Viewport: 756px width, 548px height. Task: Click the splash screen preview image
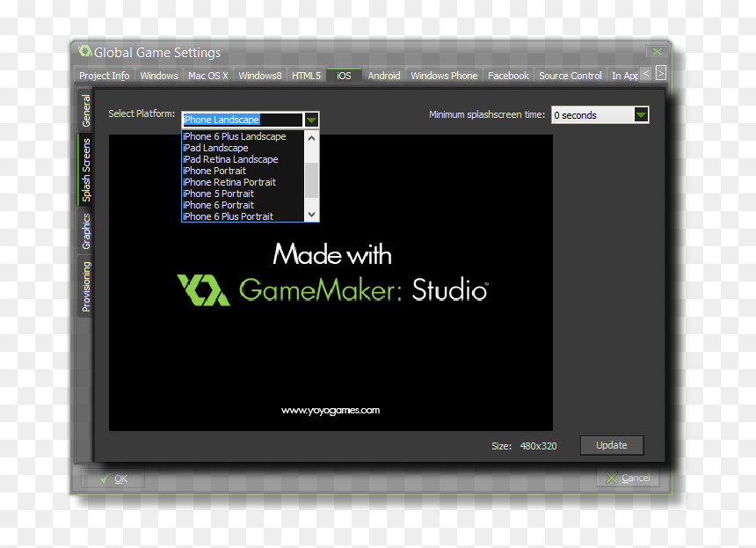tap(331, 282)
